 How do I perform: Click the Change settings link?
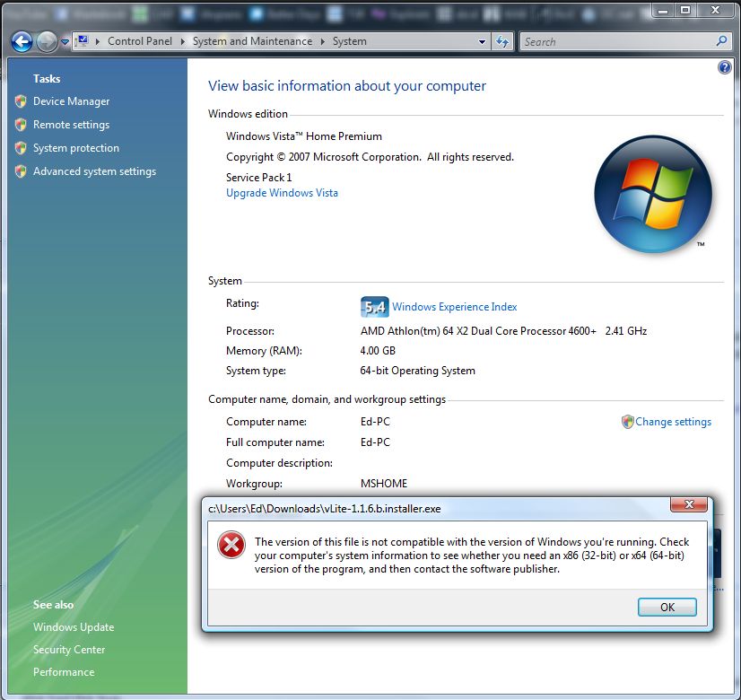(x=673, y=422)
